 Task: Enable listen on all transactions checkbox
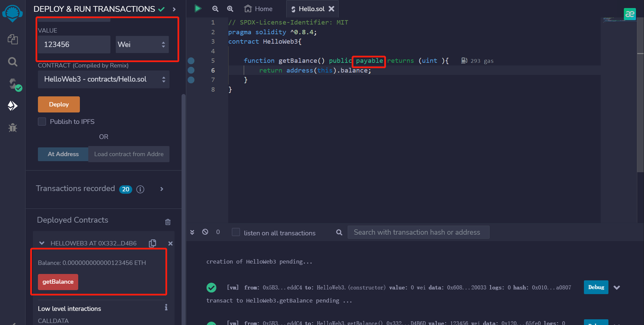(x=236, y=232)
